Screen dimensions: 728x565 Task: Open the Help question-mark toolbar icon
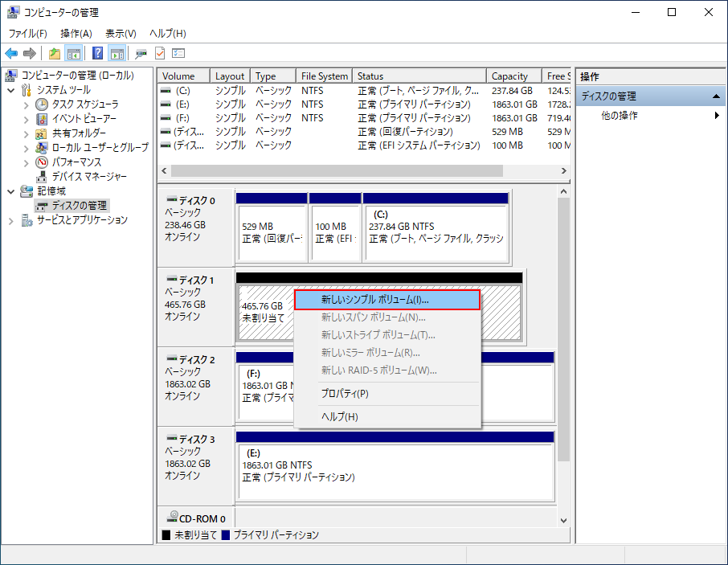tap(97, 53)
